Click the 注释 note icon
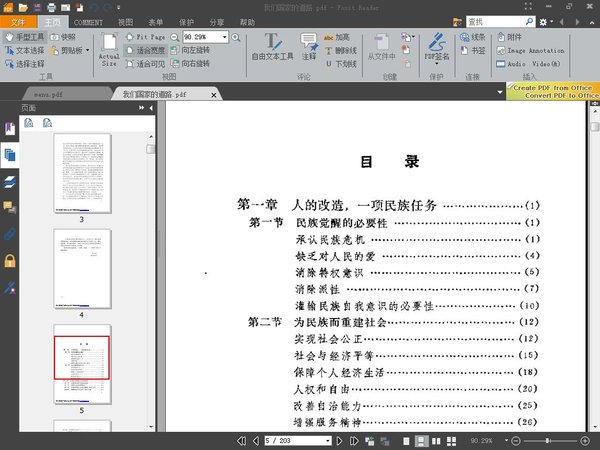The height and width of the screenshot is (450, 600). pos(309,49)
